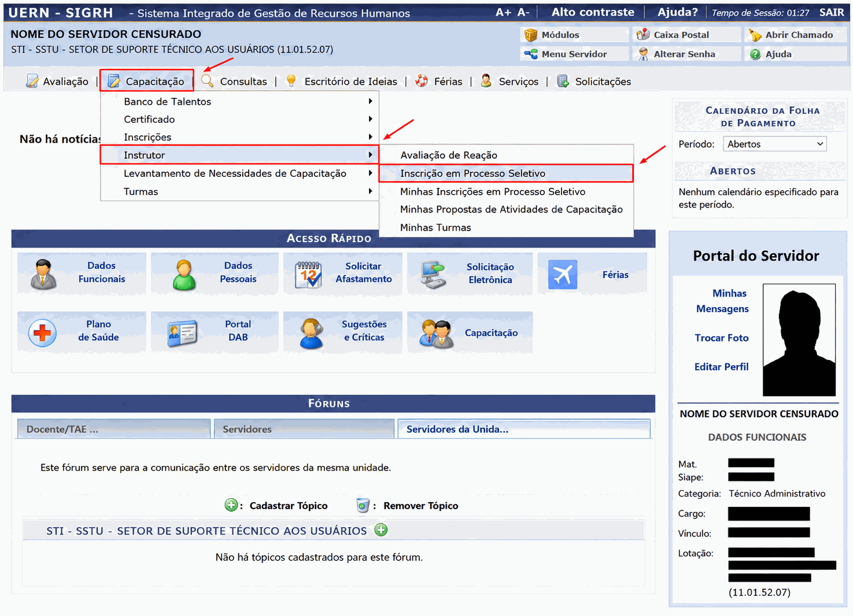The image size is (853, 616).
Task: Open Caixa Postal mailbox icon
Action: (642, 35)
